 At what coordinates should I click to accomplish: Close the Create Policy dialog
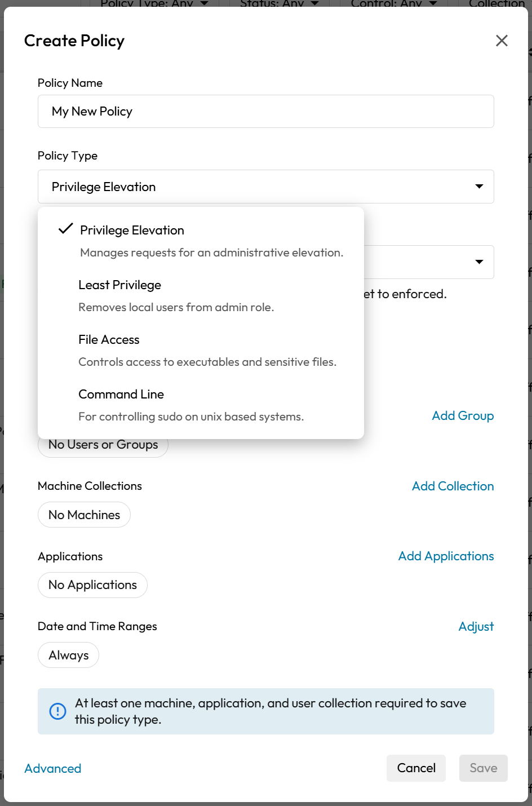(x=502, y=41)
